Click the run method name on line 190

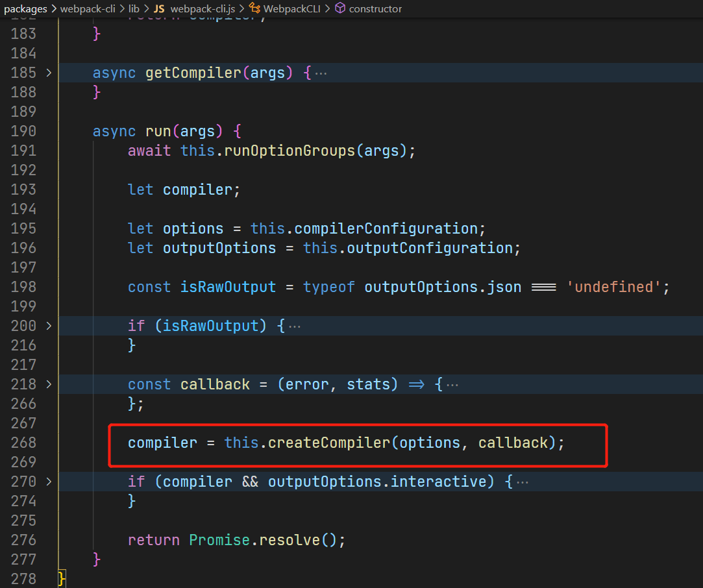tap(158, 131)
